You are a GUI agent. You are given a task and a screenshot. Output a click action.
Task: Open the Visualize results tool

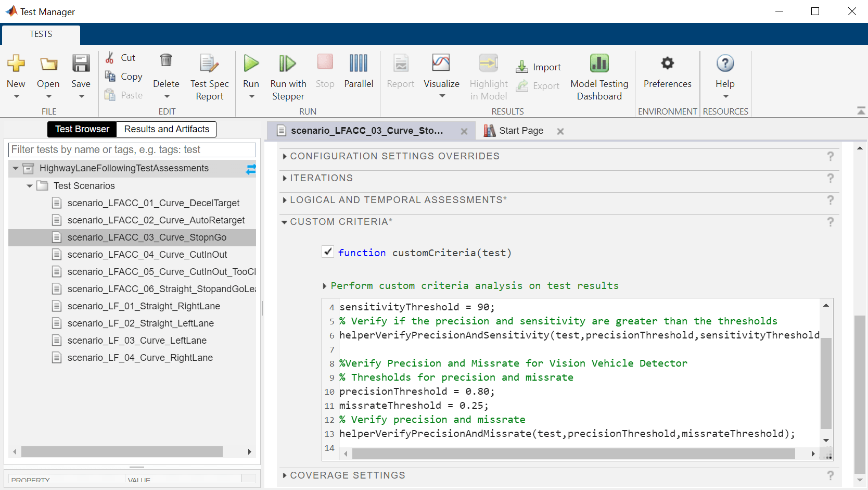coord(441,64)
